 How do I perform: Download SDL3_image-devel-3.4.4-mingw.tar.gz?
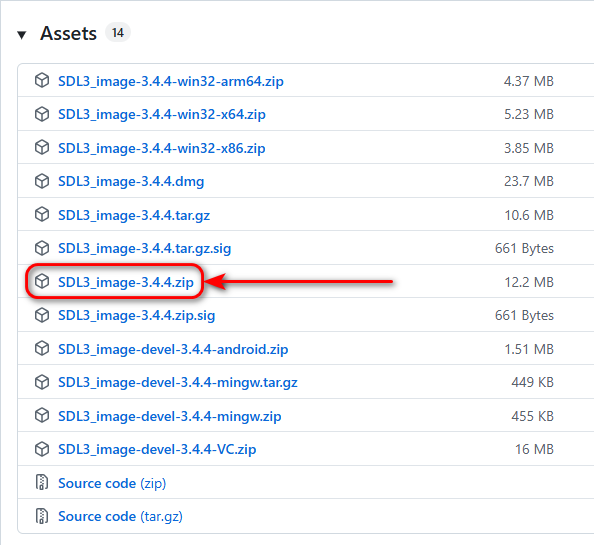click(178, 382)
